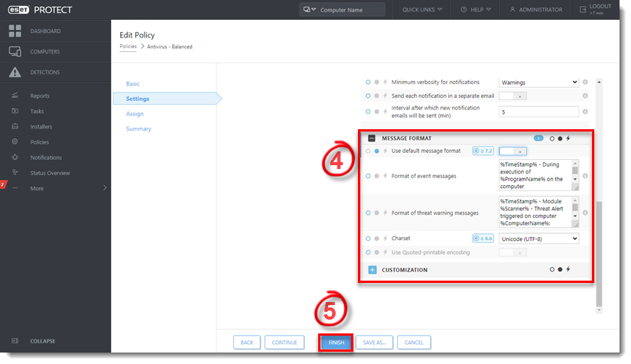Click the lightning force flag for Charset
Screen dimensions: 631x364
coord(385,239)
